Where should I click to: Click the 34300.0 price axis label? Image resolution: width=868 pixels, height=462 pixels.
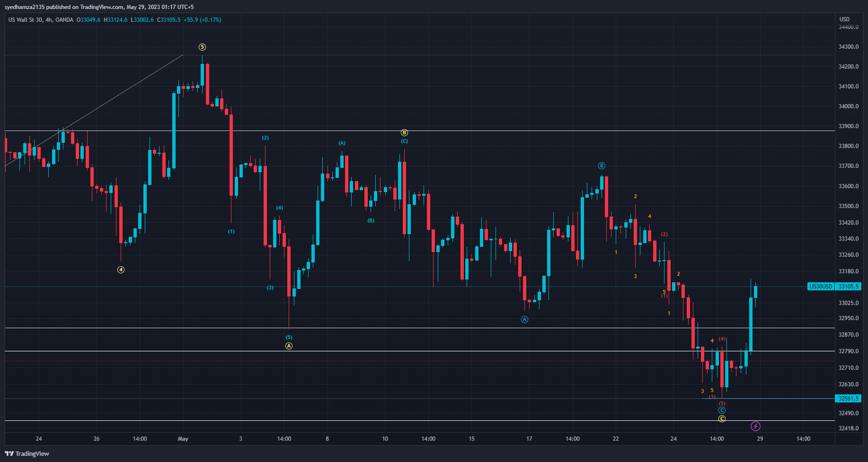pos(848,47)
